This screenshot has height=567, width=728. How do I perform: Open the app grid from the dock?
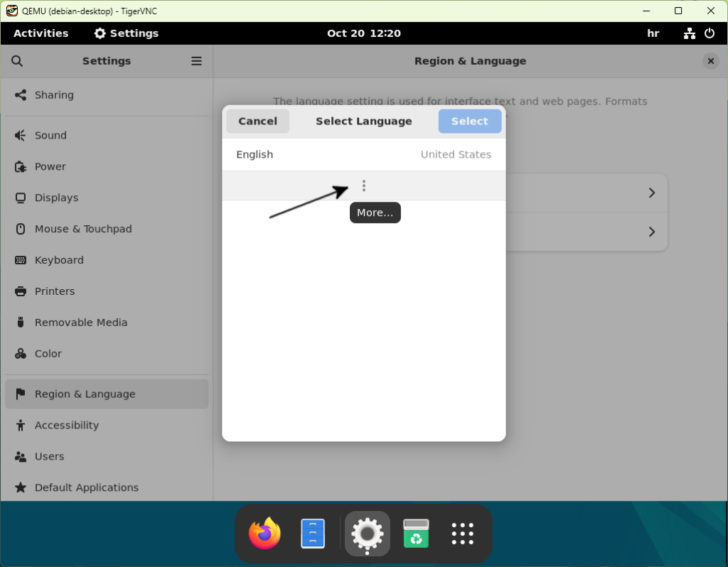click(463, 534)
